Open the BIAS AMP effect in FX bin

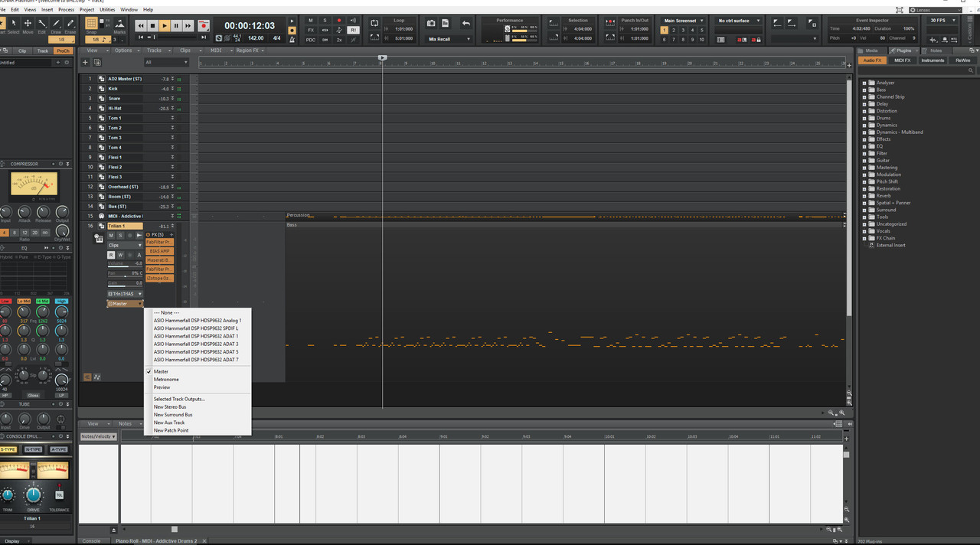pos(159,251)
